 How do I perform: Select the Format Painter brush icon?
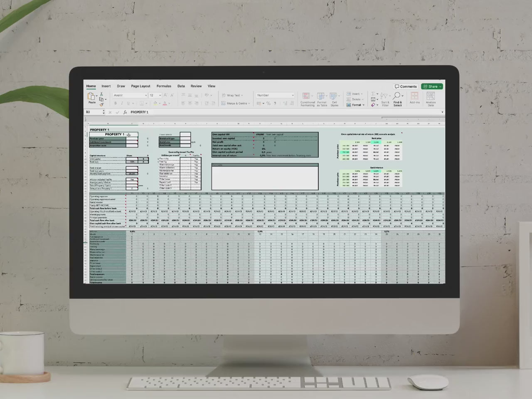(101, 104)
